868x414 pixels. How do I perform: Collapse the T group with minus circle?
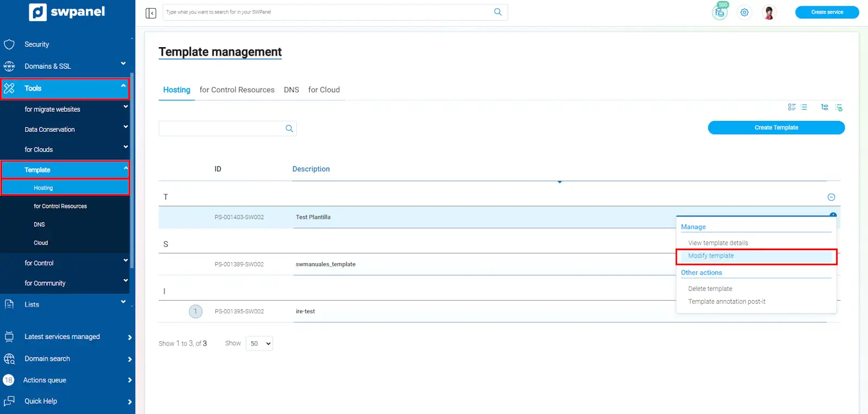831,197
